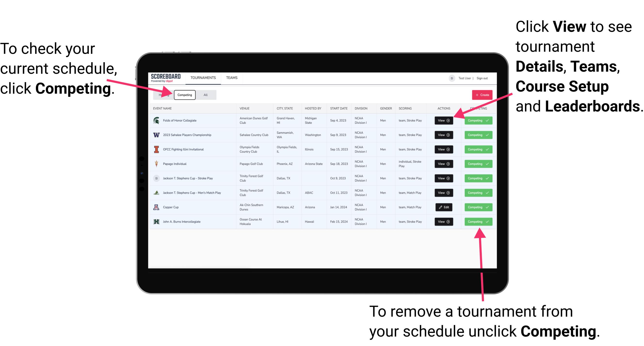Click the plus Create button

tap(481, 95)
